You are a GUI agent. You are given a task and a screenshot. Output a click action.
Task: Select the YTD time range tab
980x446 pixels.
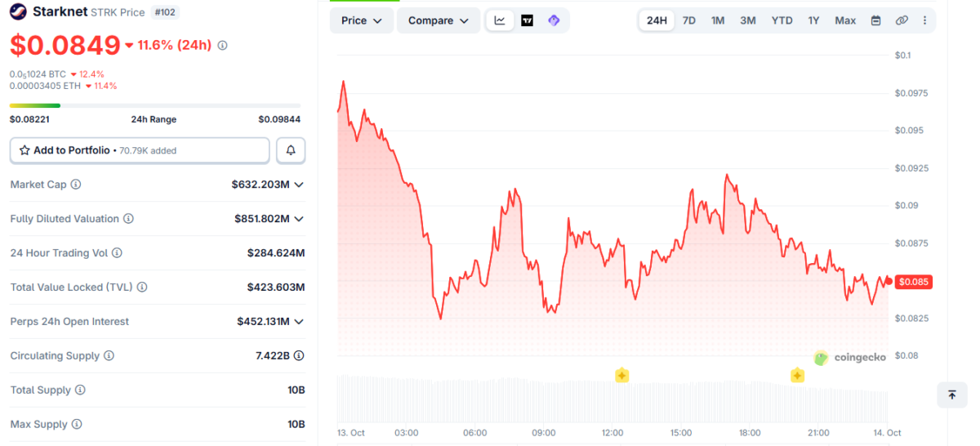[782, 20]
